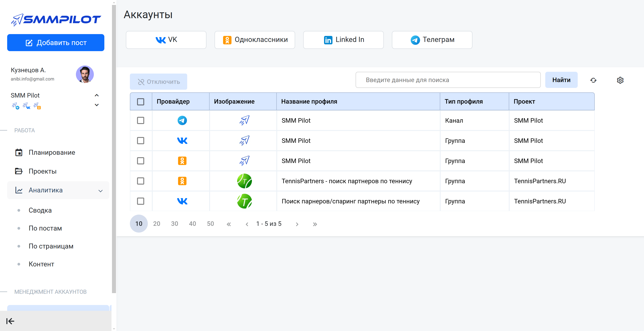The image size is (644, 331).
Task: Click Добавить пост button
Action: pos(56,43)
